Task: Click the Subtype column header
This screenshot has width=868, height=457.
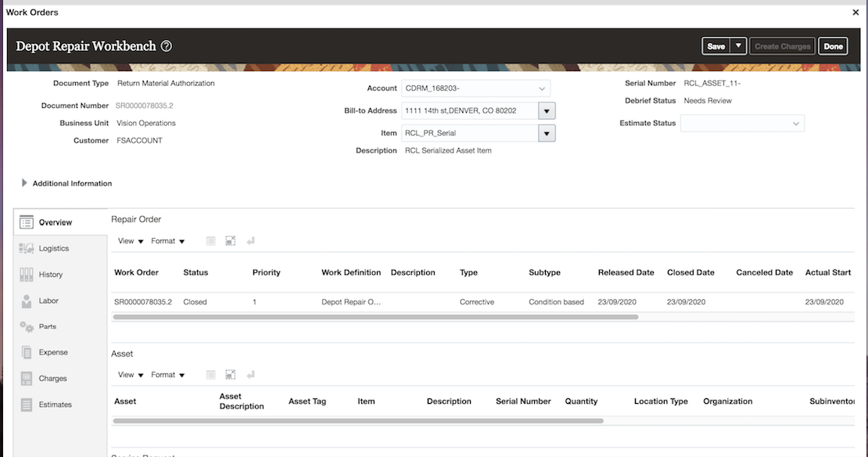Action: tap(545, 272)
